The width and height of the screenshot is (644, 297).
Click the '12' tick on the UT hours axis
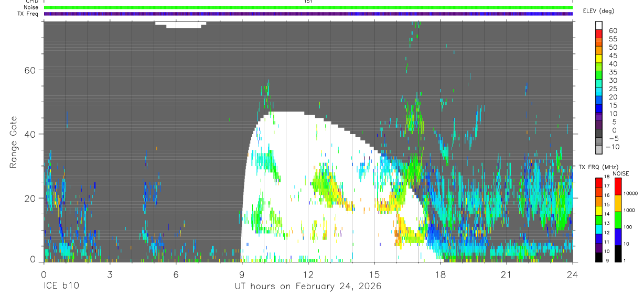[x=308, y=274]
